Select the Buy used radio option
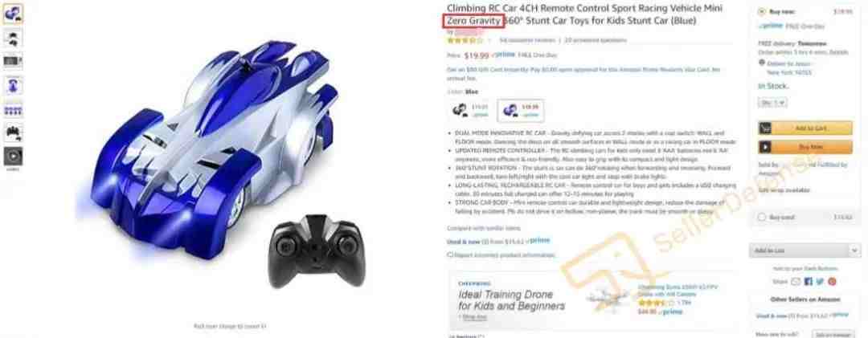 tap(762, 218)
